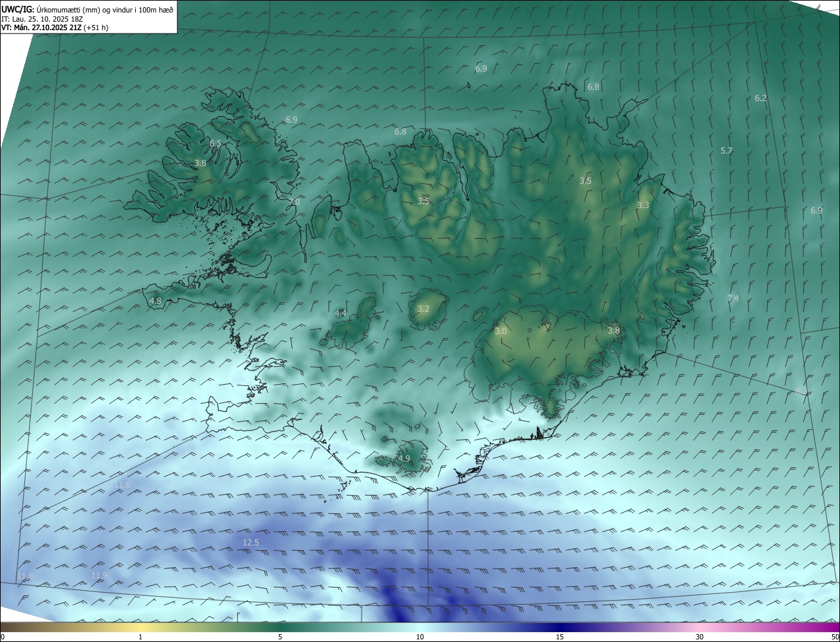Click the 6.5 value label on the map

[x=215, y=143]
